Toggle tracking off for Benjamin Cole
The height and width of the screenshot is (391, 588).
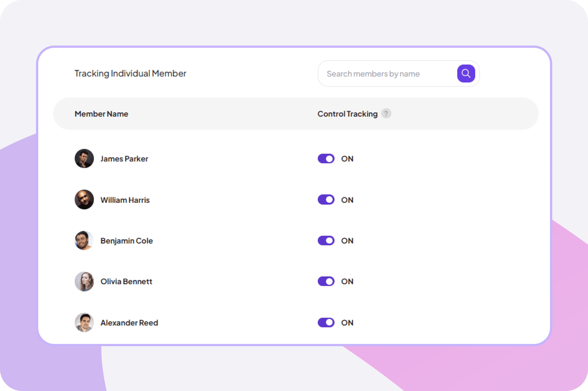pos(326,240)
